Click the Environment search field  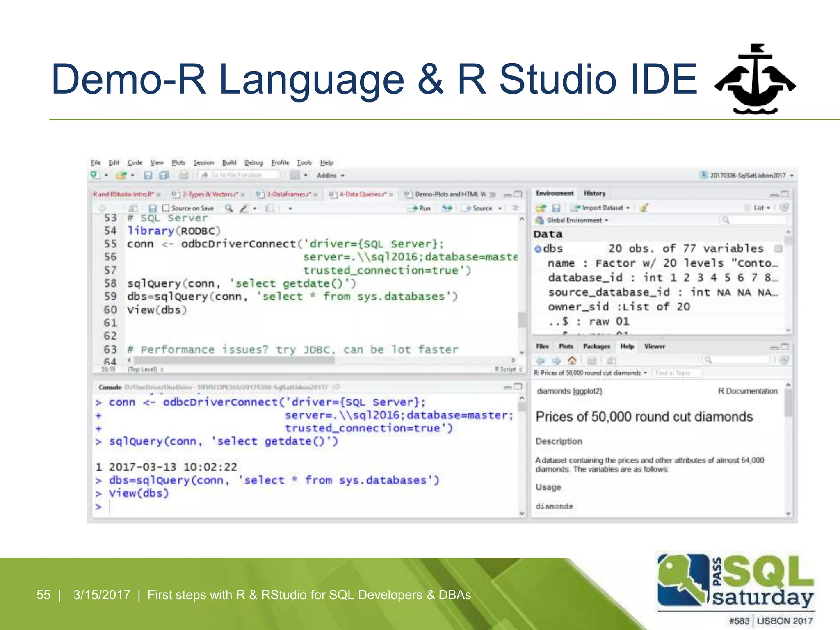753,220
